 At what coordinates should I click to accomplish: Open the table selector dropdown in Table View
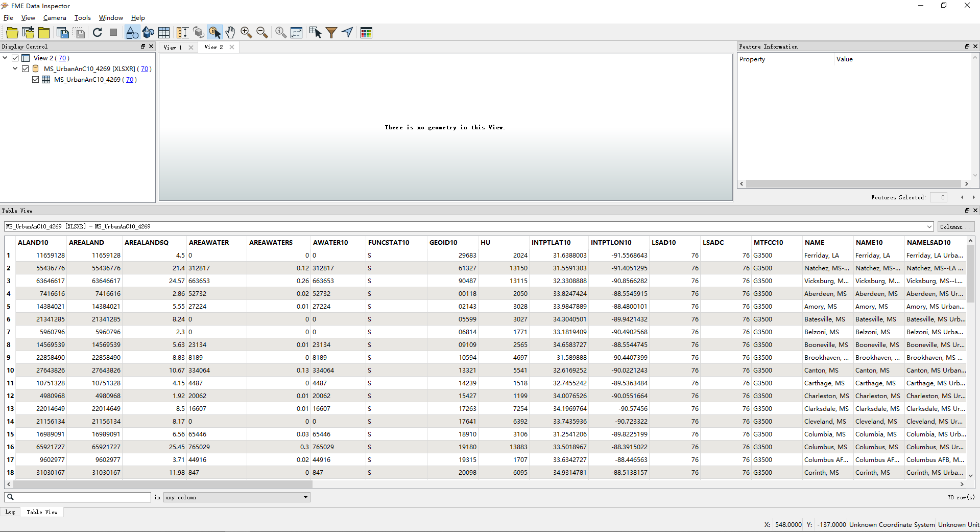click(x=929, y=226)
